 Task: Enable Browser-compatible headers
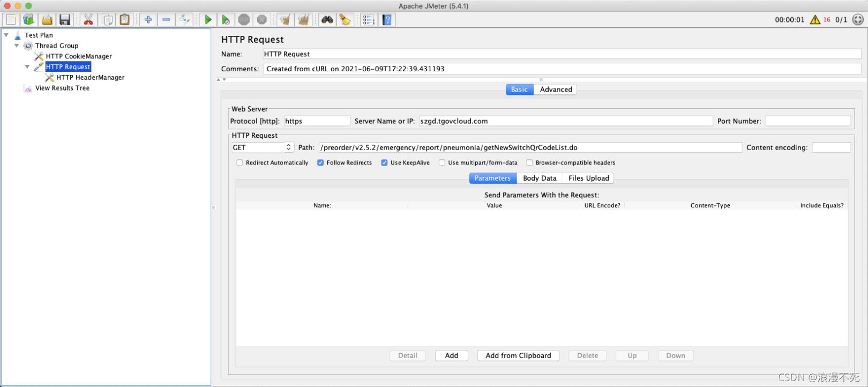(x=529, y=163)
